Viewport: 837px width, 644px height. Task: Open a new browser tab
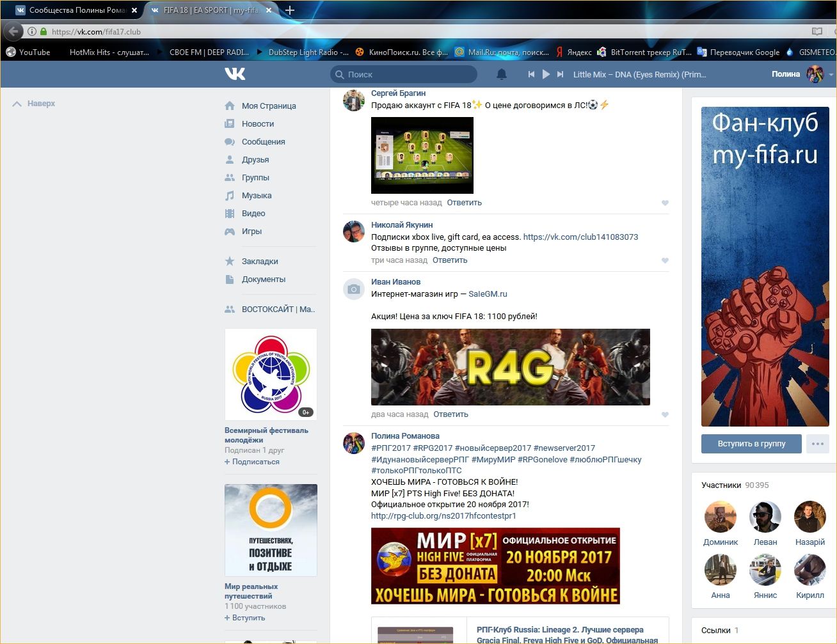pyautogui.click(x=290, y=10)
